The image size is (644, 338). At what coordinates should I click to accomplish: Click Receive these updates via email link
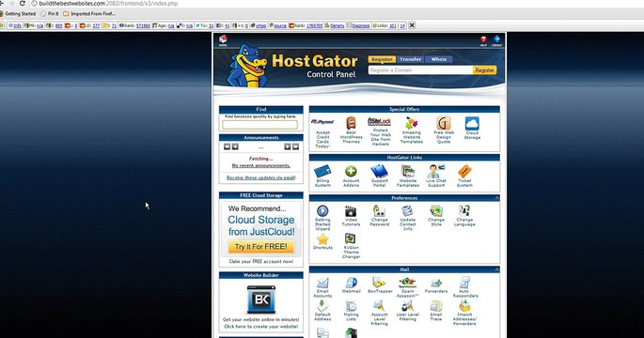coord(260,177)
